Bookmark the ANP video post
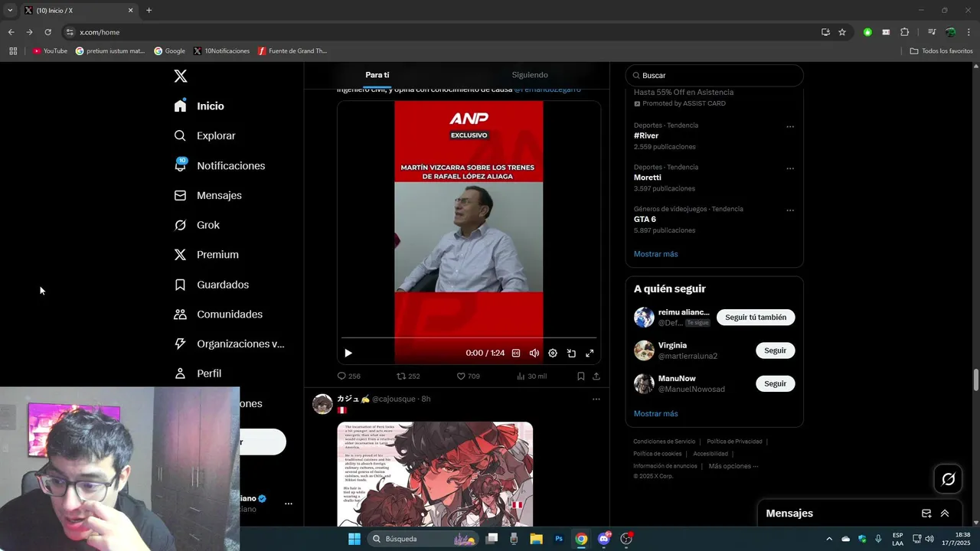Viewport: 980px width, 551px height. click(581, 377)
